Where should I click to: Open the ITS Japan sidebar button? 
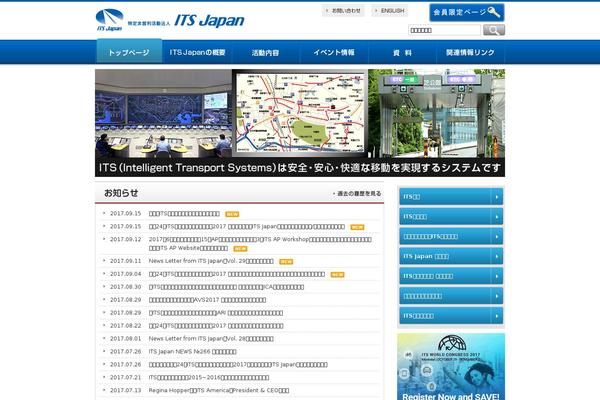(x=451, y=256)
